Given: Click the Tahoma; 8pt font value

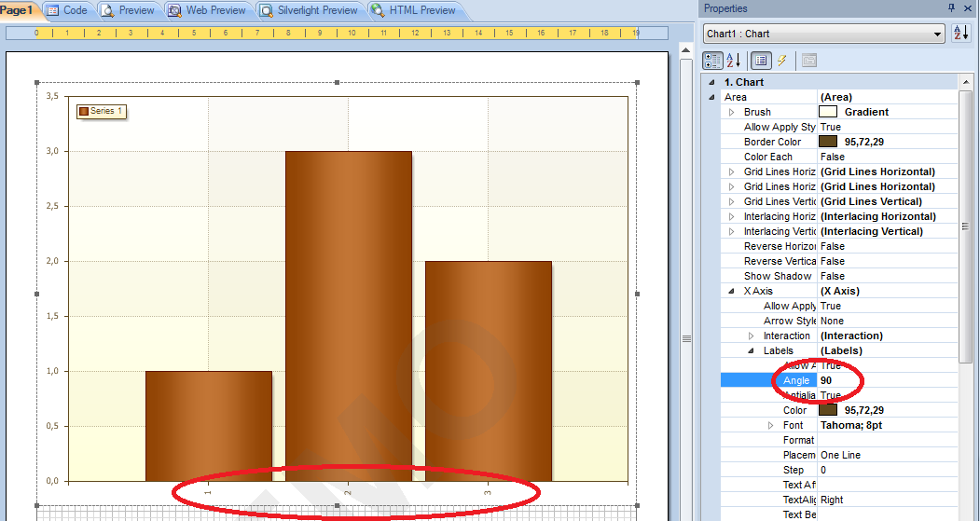Looking at the screenshot, I should (851, 425).
